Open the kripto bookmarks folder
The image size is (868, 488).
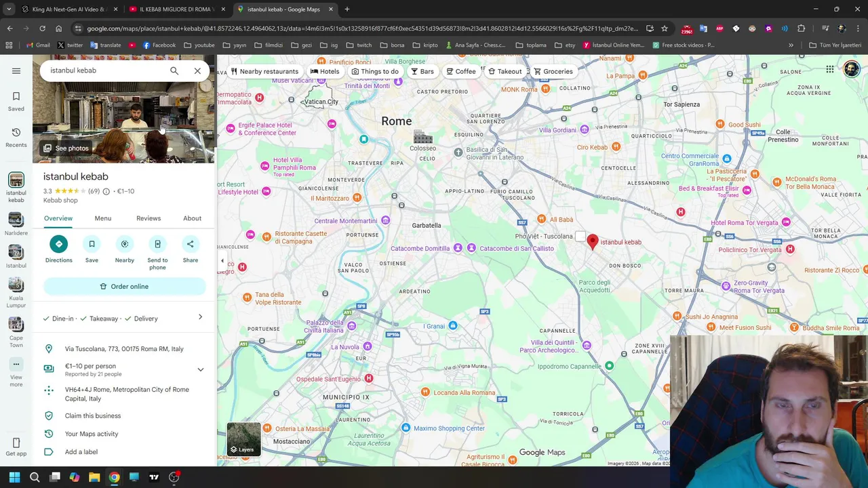click(x=425, y=45)
